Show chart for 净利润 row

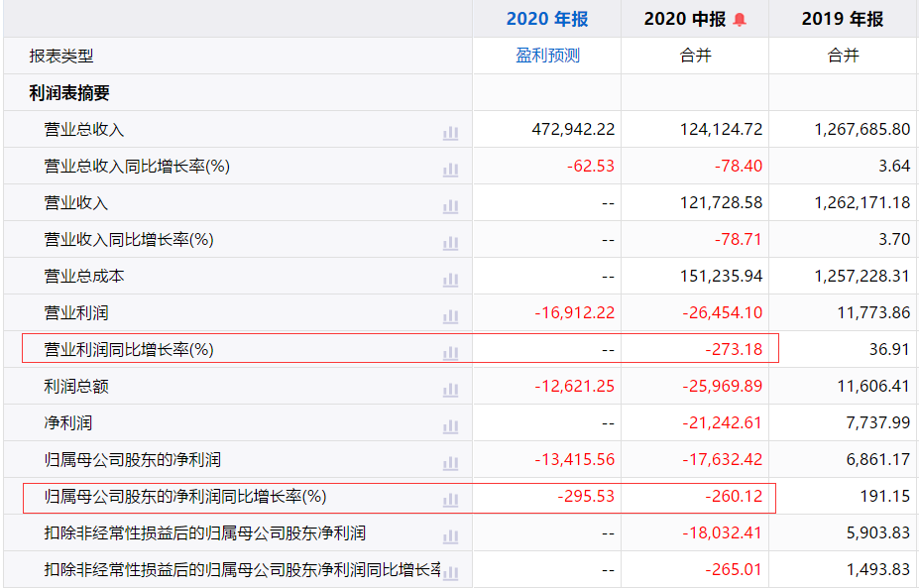[x=450, y=426]
